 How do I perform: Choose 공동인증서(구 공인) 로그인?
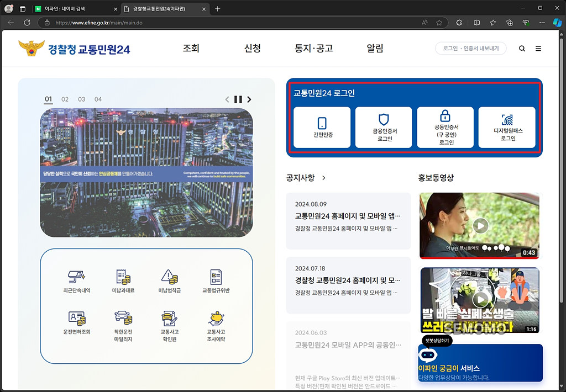coord(446,128)
